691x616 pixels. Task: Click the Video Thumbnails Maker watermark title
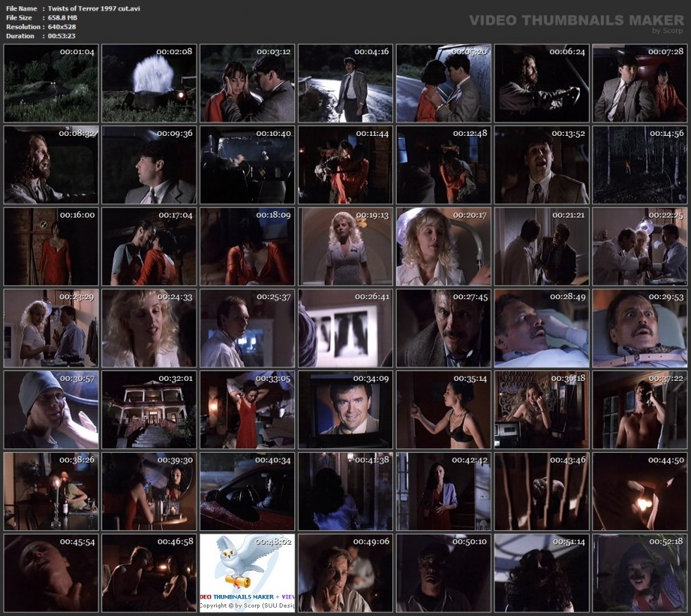[x=576, y=20]
